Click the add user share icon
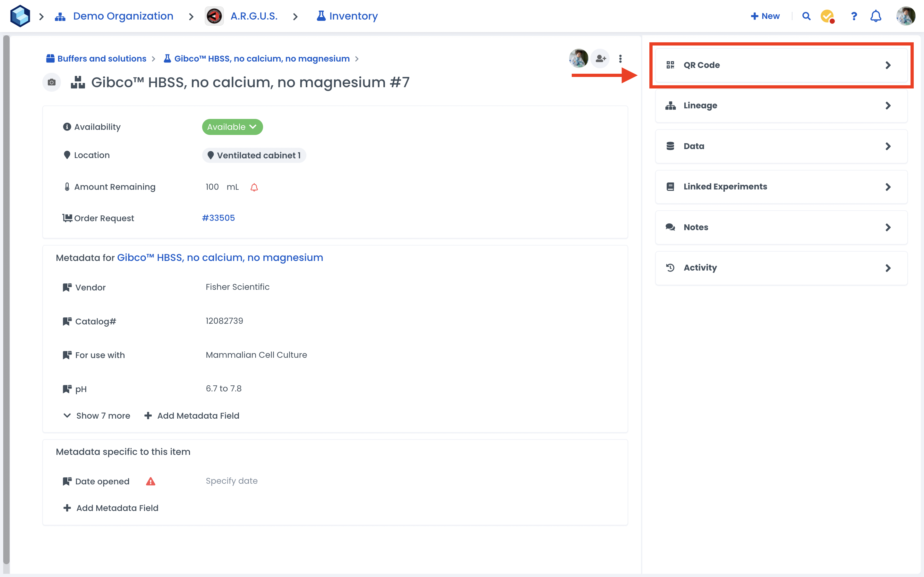 [x=601, y=58]
